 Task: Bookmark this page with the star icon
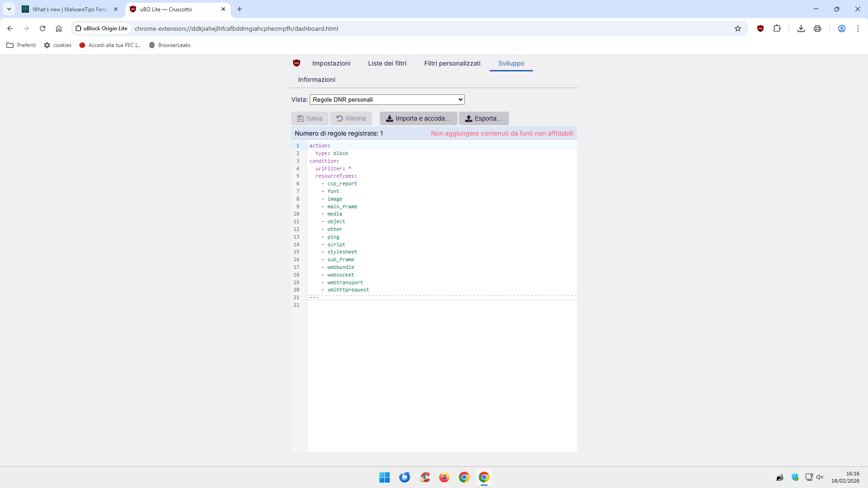[738, 28]
